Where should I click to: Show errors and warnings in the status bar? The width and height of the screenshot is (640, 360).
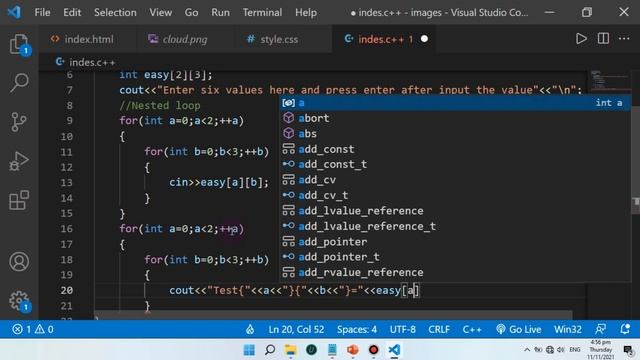pos(33,329)
